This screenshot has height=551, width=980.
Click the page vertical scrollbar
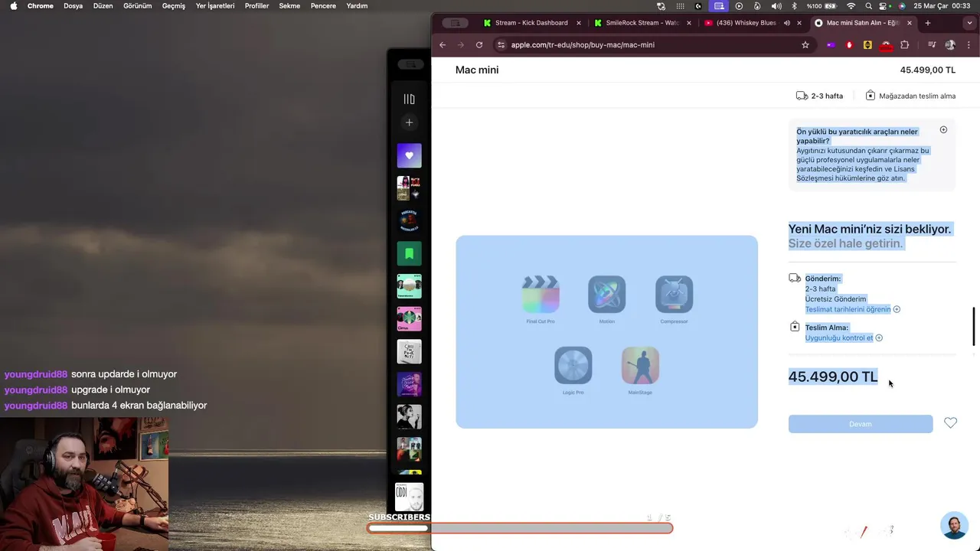(975, 327)
